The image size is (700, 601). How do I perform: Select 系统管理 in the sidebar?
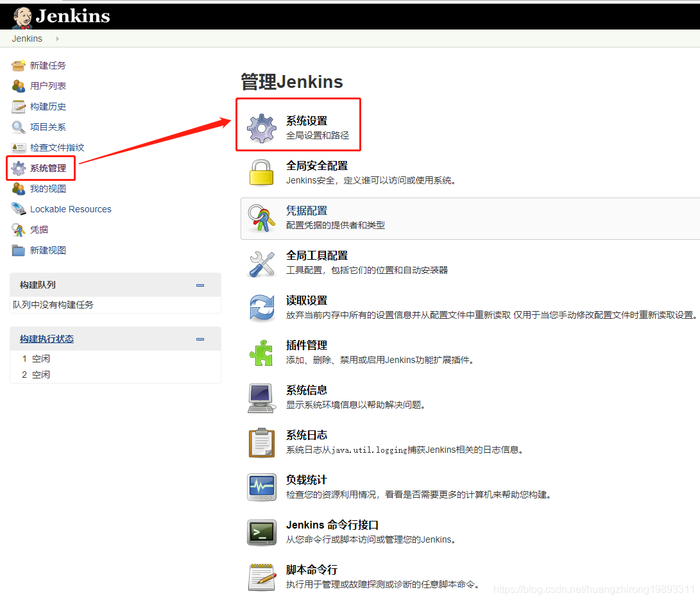[47, 168]
